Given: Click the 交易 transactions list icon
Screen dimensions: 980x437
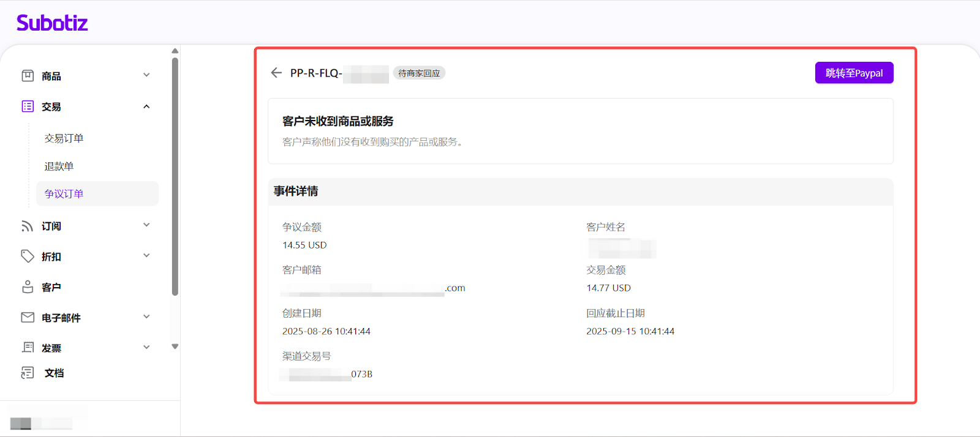Looking at the screenshot, I should tap(28, 106).
